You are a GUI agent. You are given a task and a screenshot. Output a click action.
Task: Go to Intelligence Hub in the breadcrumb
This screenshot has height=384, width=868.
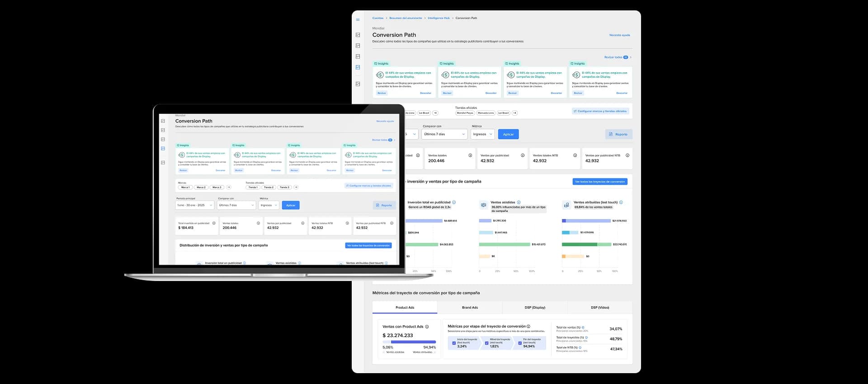[x=439, y=18]
